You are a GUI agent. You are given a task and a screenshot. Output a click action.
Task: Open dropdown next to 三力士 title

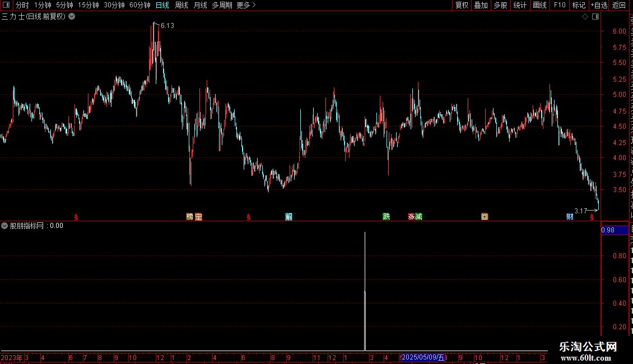[72, 17]
